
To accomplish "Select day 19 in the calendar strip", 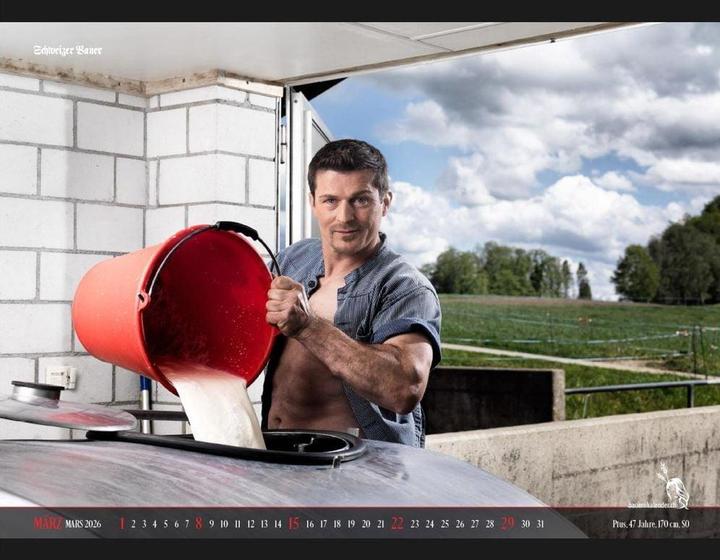I will click(351, 524).
